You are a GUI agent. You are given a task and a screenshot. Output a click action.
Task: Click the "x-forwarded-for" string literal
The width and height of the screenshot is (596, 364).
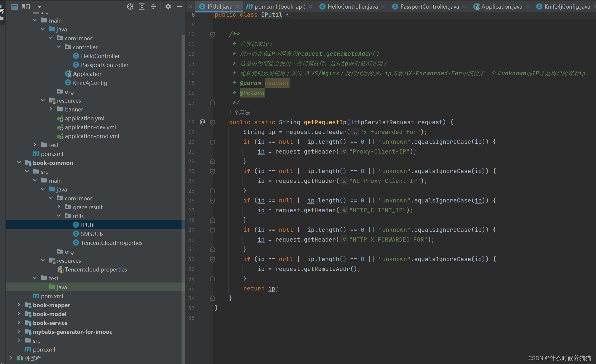[390, 132]
